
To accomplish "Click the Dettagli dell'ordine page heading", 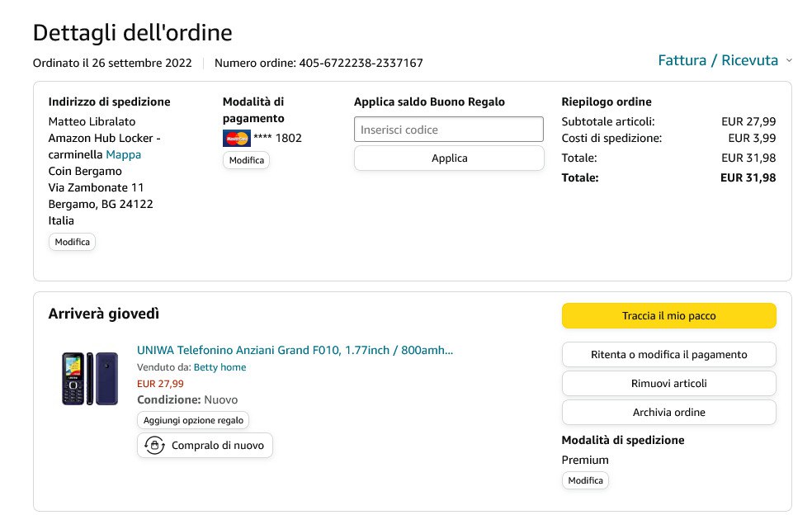I will click(133, 33).
